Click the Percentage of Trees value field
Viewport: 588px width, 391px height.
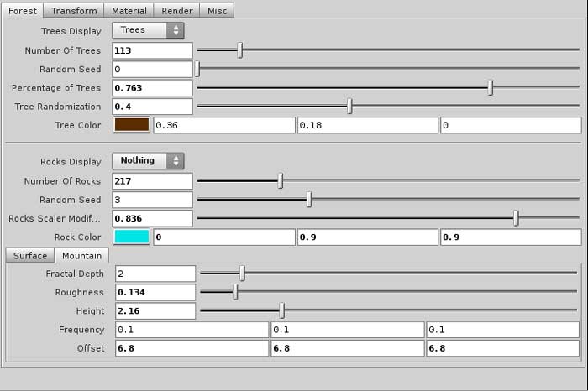[152, 88]
